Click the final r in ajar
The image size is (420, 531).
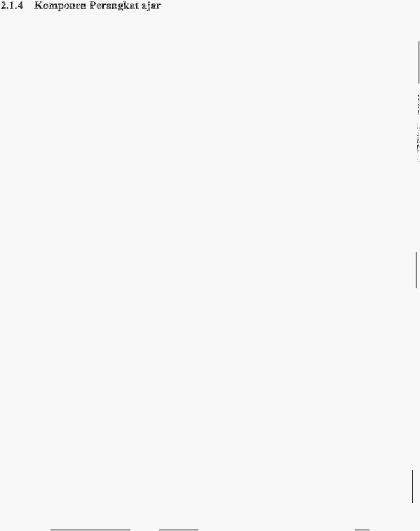(x=158, y=6)
